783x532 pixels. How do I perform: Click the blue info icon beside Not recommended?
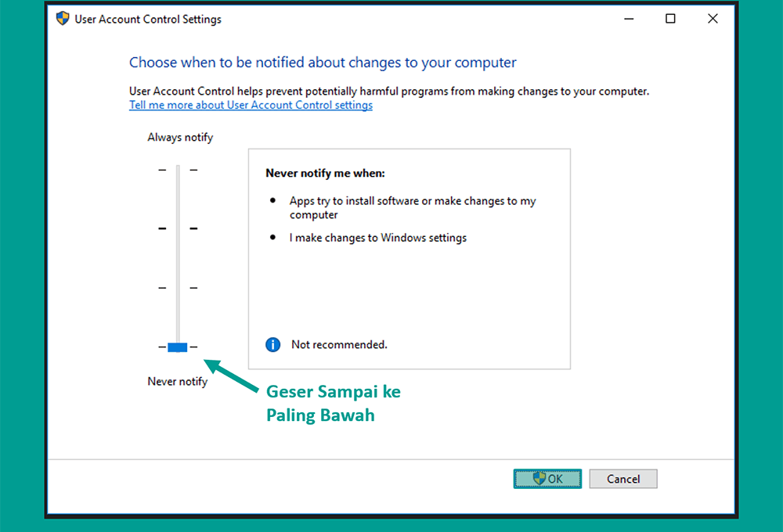(x=272, y=344)
